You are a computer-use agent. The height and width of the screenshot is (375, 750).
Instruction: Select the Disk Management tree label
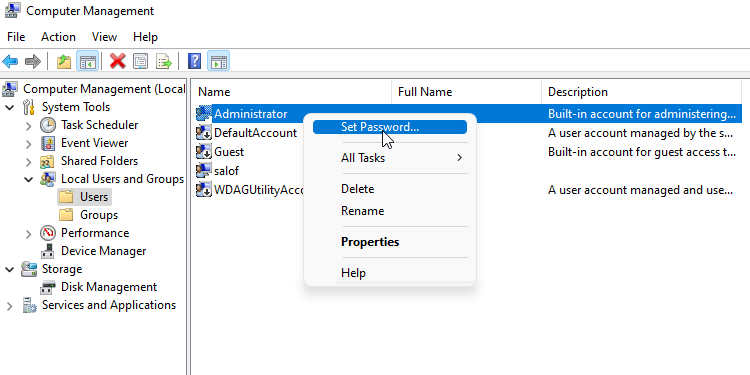pos(109,287)
